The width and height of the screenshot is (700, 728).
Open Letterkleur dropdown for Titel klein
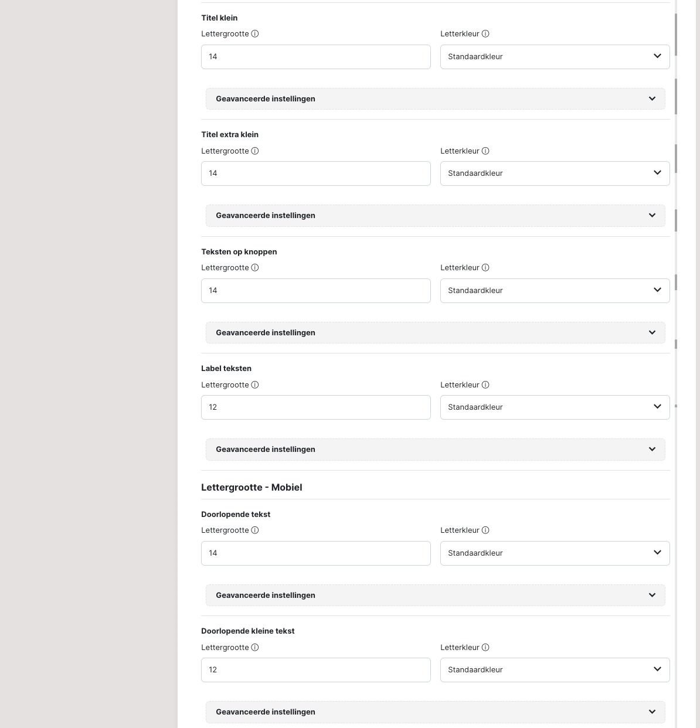(x=555, y=57)
